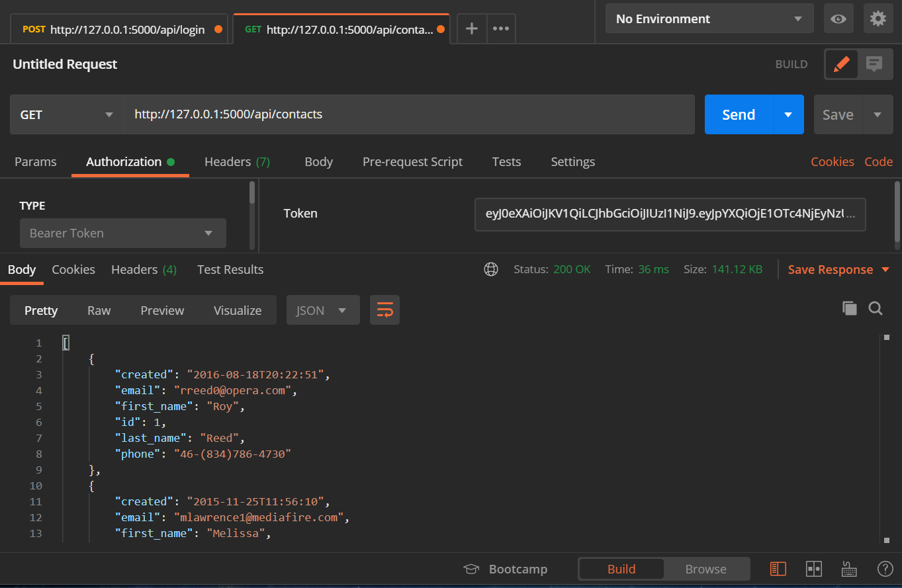Expand Send button options arrow
This screenshot has height=588, width=902.
[788, 114]
